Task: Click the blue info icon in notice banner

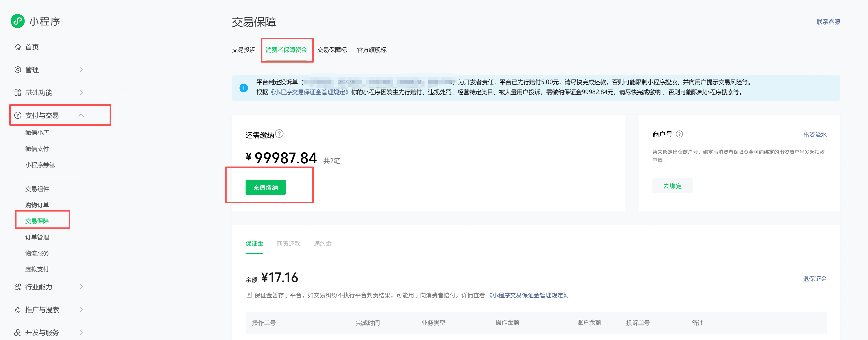Action: [244, 88]
